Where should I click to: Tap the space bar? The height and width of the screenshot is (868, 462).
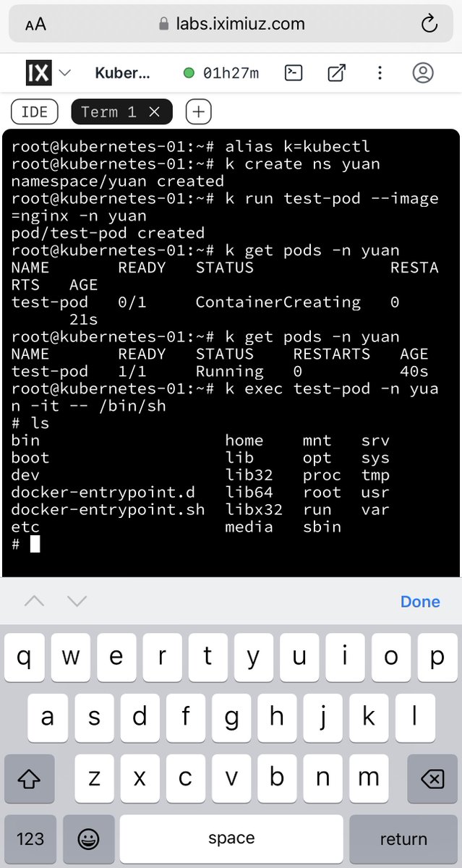click(231, 839)
